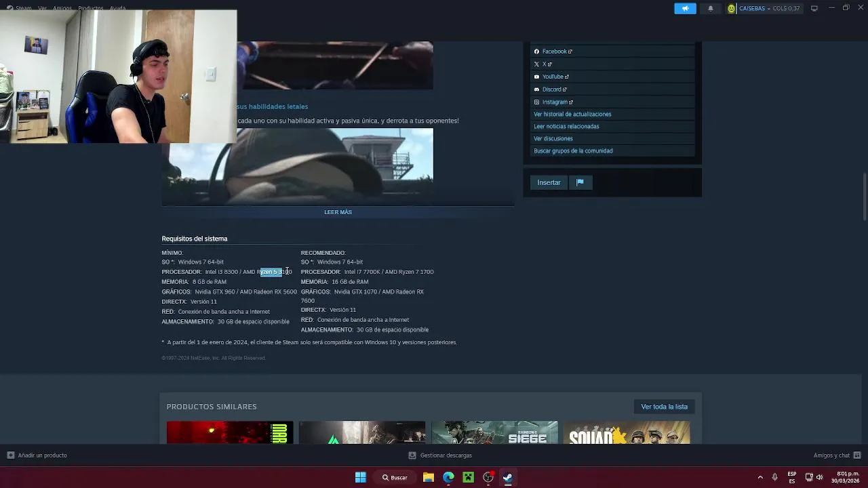Click the Requisitos del sistema heading
Image resolution: width=868 pixels, height=488 pixels.
coord(195,239)
